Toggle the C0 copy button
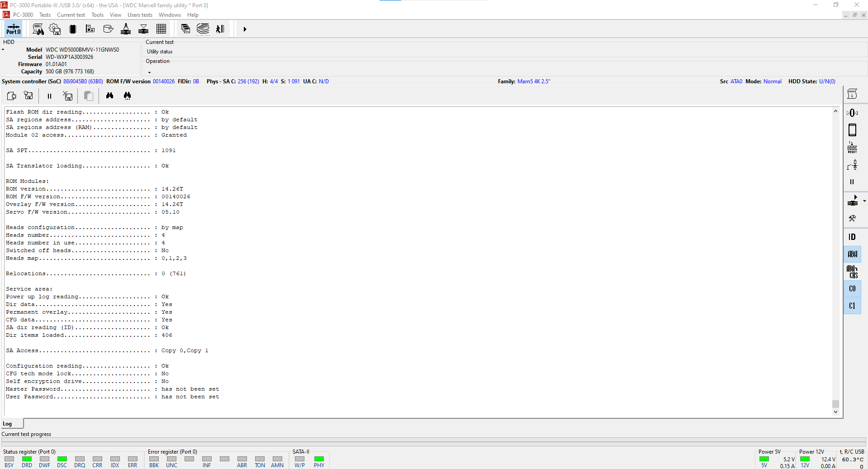The image size is (868, 469). point(852,288)
